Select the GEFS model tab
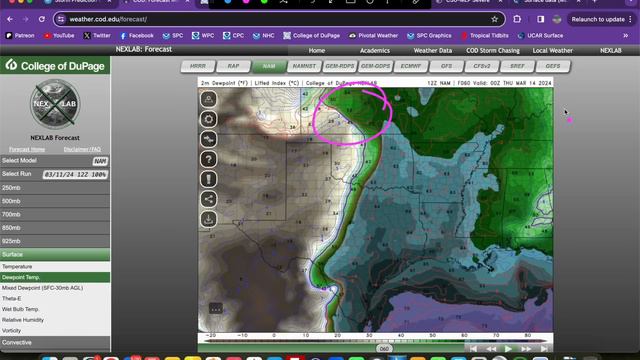Image resolution: width=640 pixels, height=360 pixels. (x=553, y=66)
